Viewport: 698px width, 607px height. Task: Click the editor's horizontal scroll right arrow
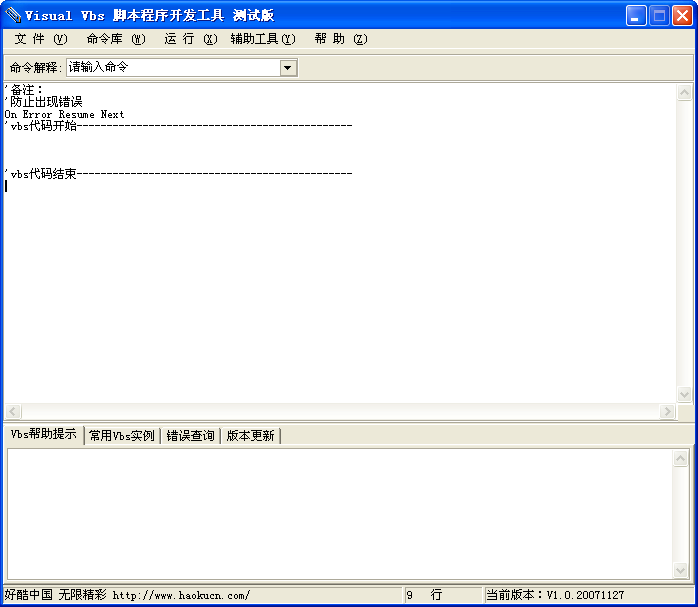[x=667, y=412]
